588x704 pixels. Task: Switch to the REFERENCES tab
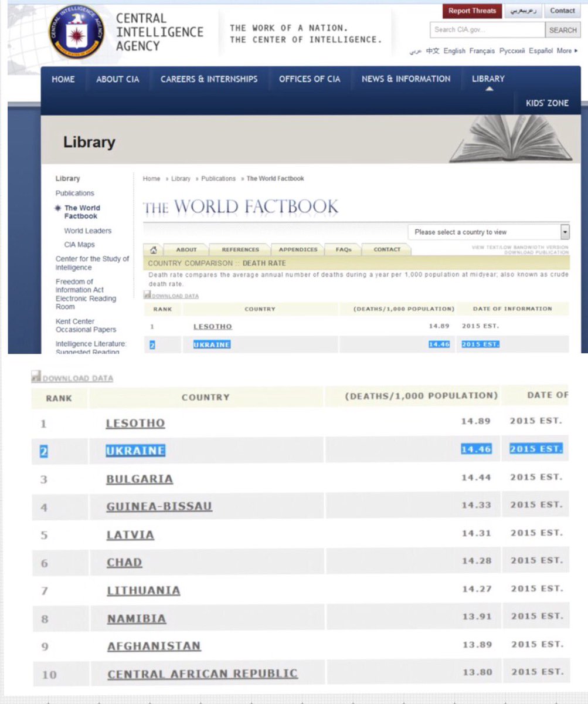click(x=240, y=249)
